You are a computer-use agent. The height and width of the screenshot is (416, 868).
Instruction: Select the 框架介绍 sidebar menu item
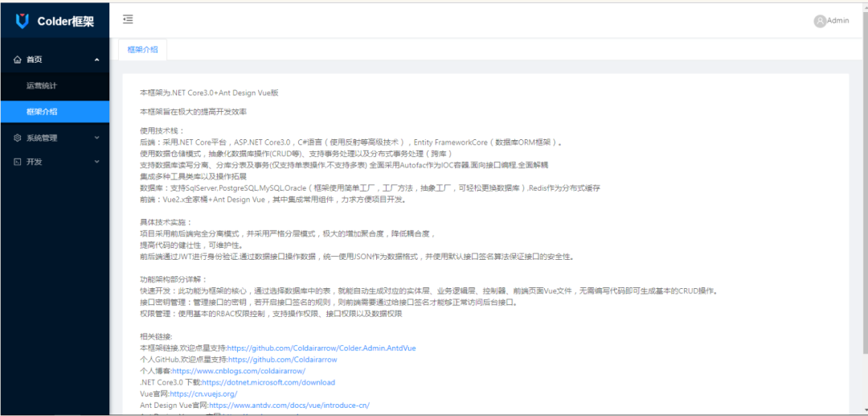[x=55, y=111]
